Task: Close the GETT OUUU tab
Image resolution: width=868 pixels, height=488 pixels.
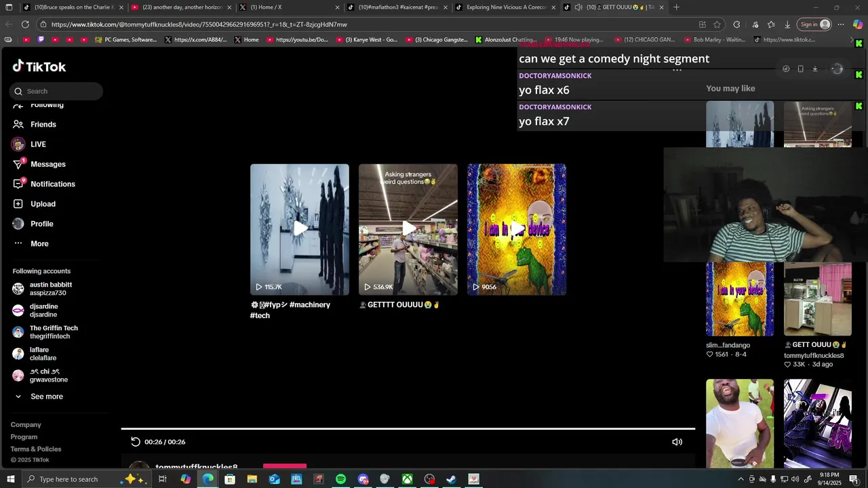Action: pyautogui.click(x=661, y=7)
